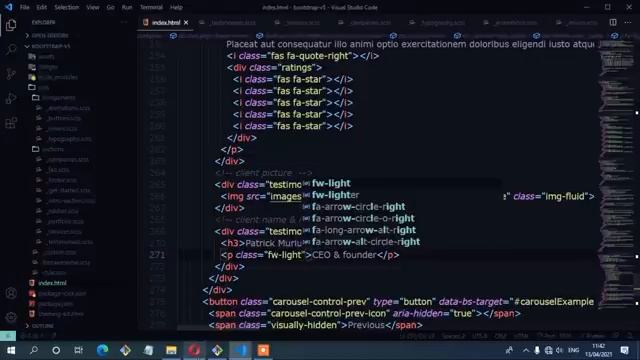Open the orange app on the taskbar
The height and width of the screenshot is (360, 640).
[263, 350]
